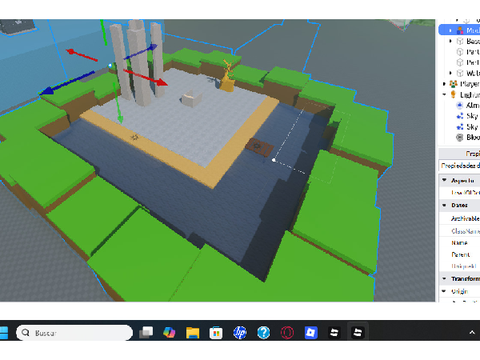Click the Lighting service bulb icon
This screenshot has height=360, width=480.
[453, 94]
